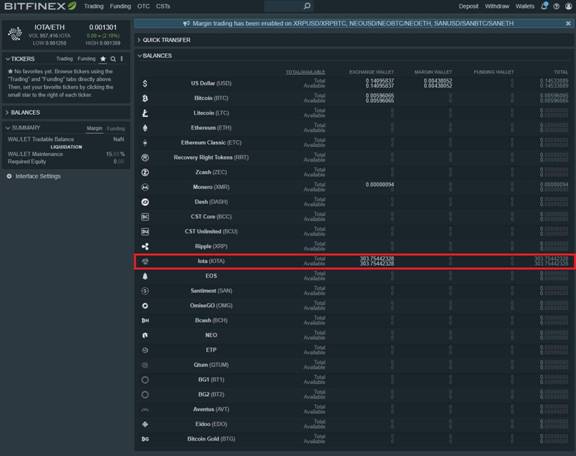Toggle the Total/Available column header
576x456 pixels.
(305, 72)
